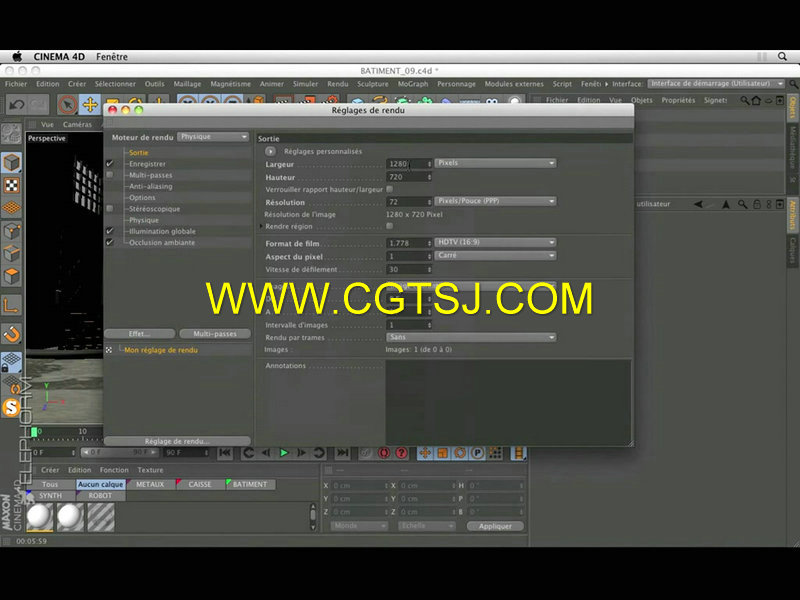Click the Multi-passes button

coord(215,334)
